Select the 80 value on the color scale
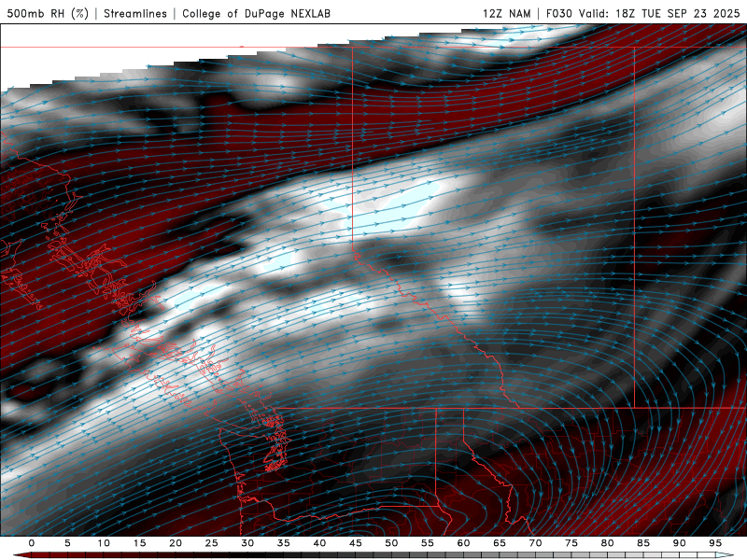 pos(607,543)
